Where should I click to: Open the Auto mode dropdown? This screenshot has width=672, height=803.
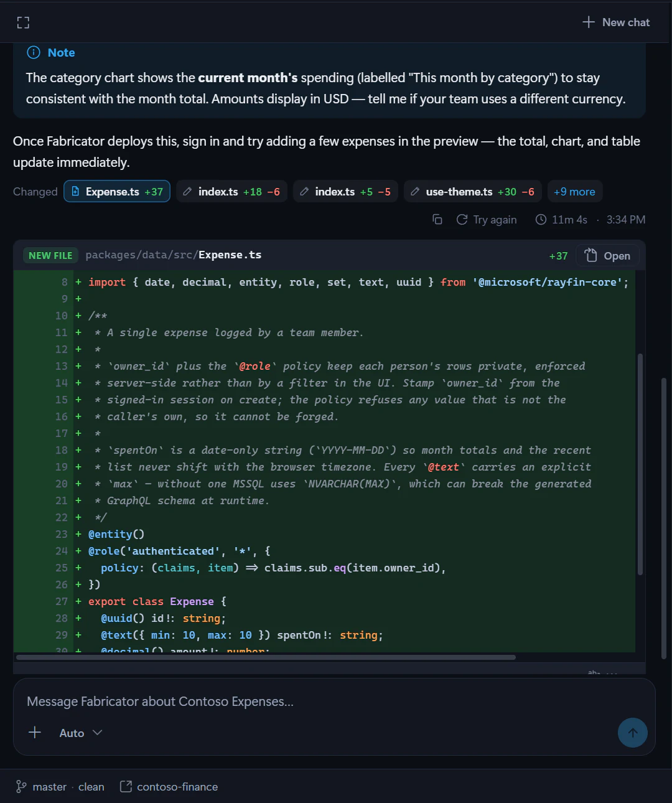pos(80,733)
